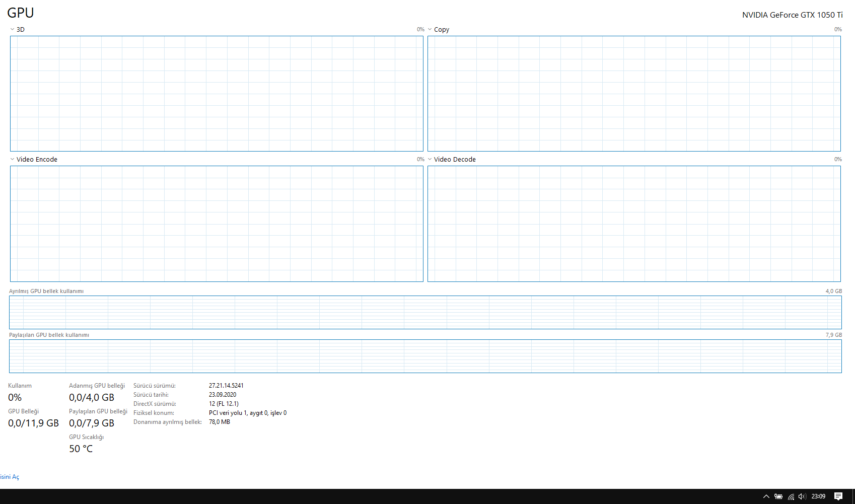Click the dedicated GPU memory usage graph
Screen dimensions: 855x504
pyautogui.click(x=425, y=312)
